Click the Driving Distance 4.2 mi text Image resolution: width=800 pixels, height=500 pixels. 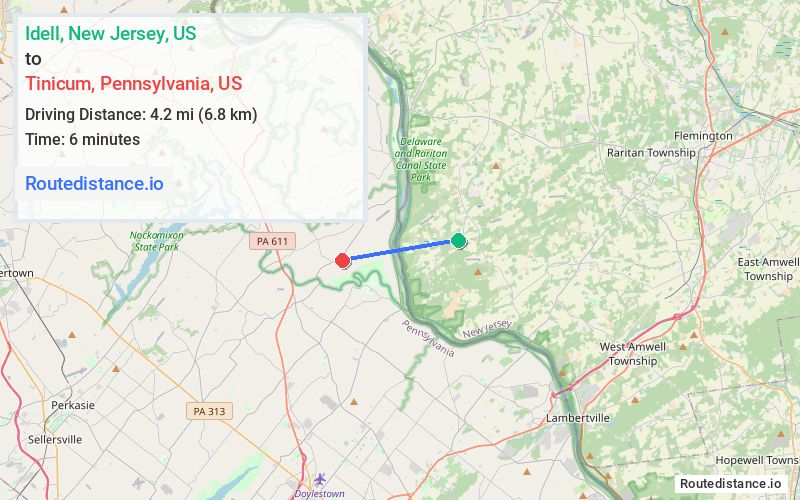[x=141, y=114]
